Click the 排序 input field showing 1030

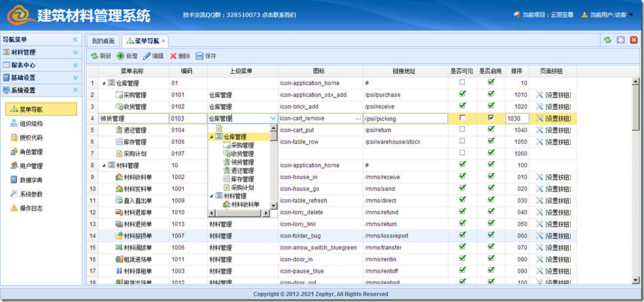(x=517, y=119)
